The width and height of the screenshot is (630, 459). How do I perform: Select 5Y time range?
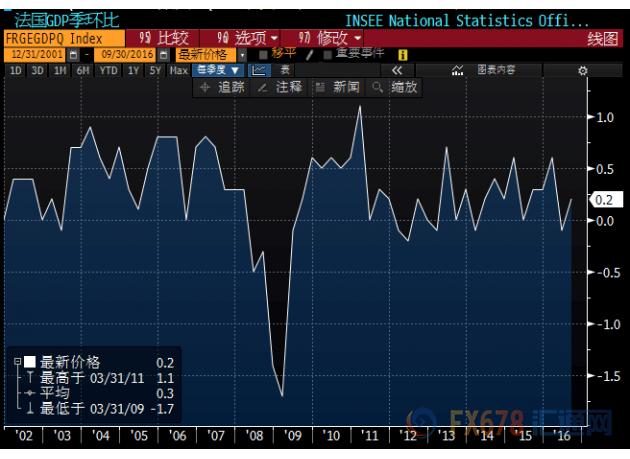pos(155,71)
